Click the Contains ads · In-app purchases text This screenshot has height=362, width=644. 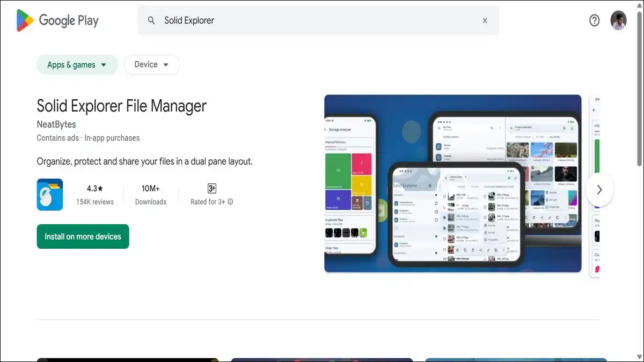pyautogui.click(x=89, y=138)
